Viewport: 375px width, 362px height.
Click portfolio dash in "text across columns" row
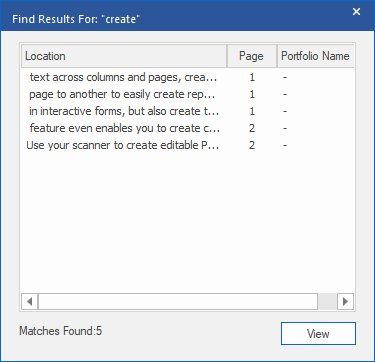click(x=285, y=77)
